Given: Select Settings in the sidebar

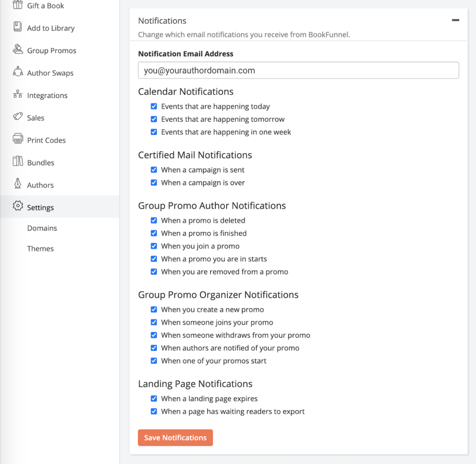Looking at the screenshot, I should click(x=60, y=207).
